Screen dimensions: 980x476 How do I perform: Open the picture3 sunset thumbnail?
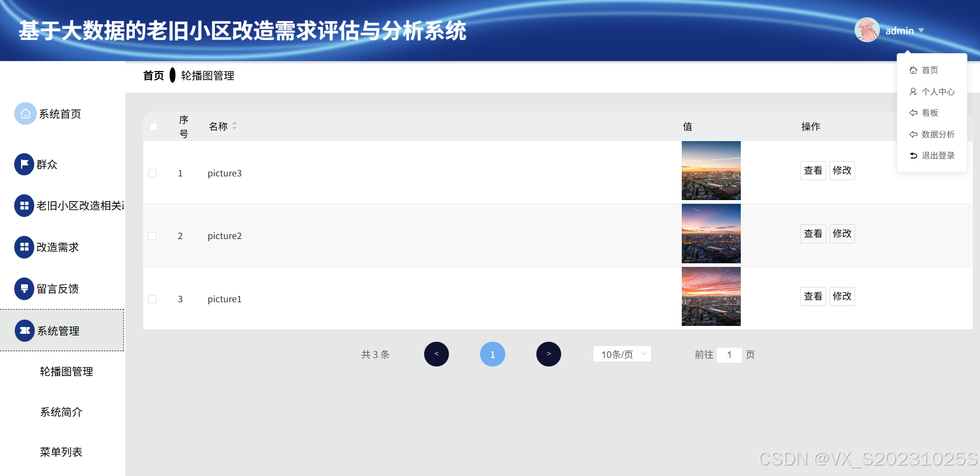click(711, 171)
